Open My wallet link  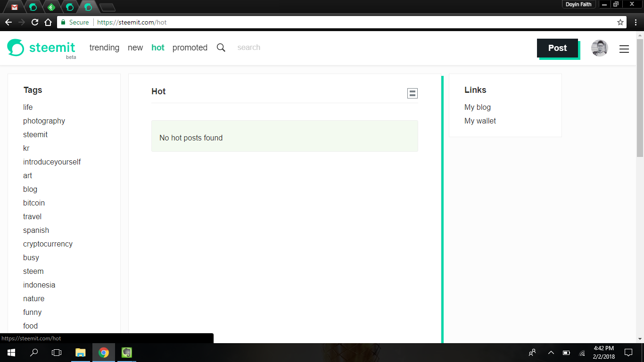(480, 121)
